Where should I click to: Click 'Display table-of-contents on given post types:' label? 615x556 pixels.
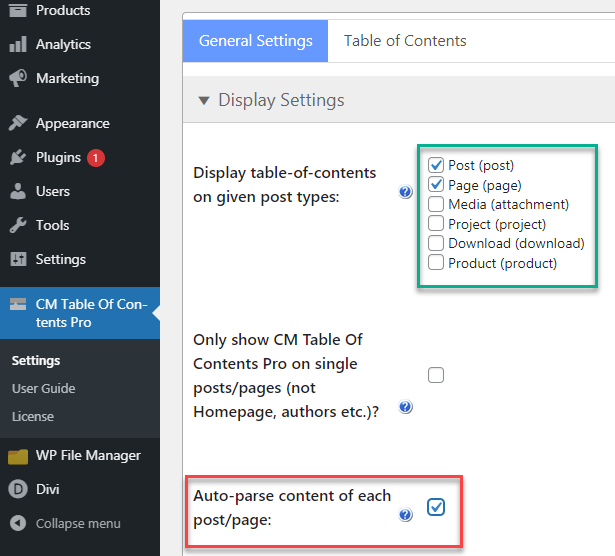(x=285, y=185)
